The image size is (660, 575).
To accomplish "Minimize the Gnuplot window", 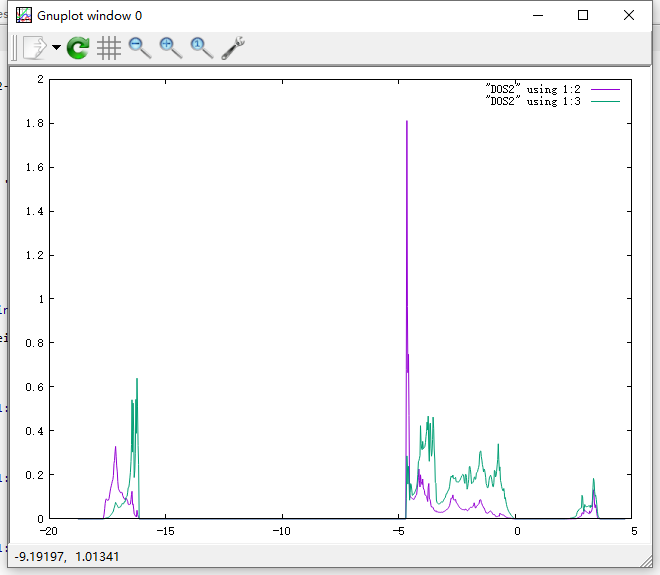I will [x=538, y=16].
